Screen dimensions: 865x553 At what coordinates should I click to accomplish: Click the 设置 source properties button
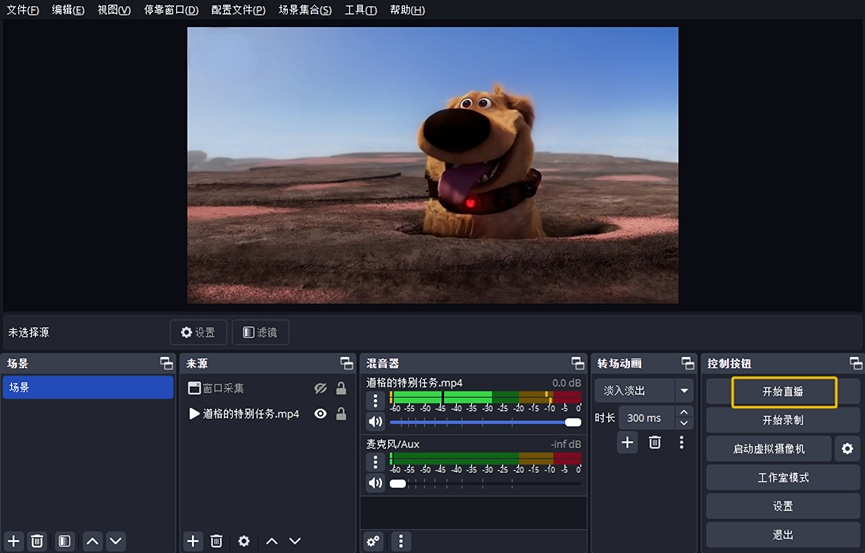click(x=198, y=332)
